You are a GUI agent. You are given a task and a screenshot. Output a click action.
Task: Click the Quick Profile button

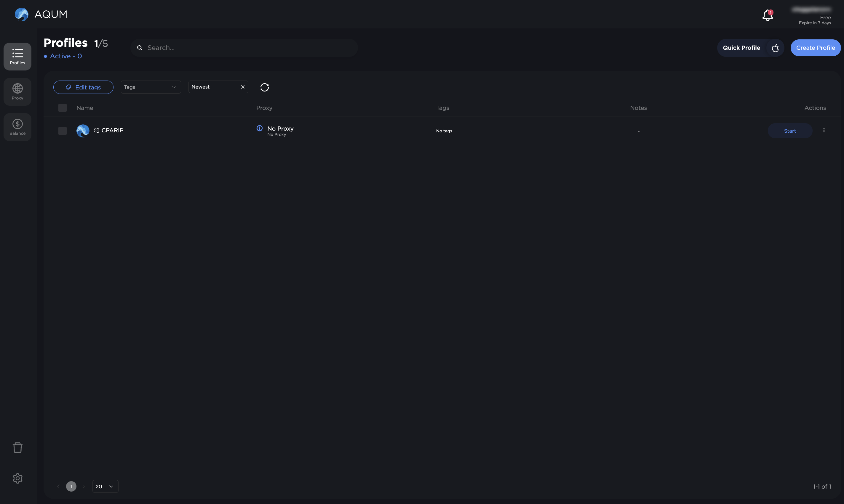click(741, 48)
